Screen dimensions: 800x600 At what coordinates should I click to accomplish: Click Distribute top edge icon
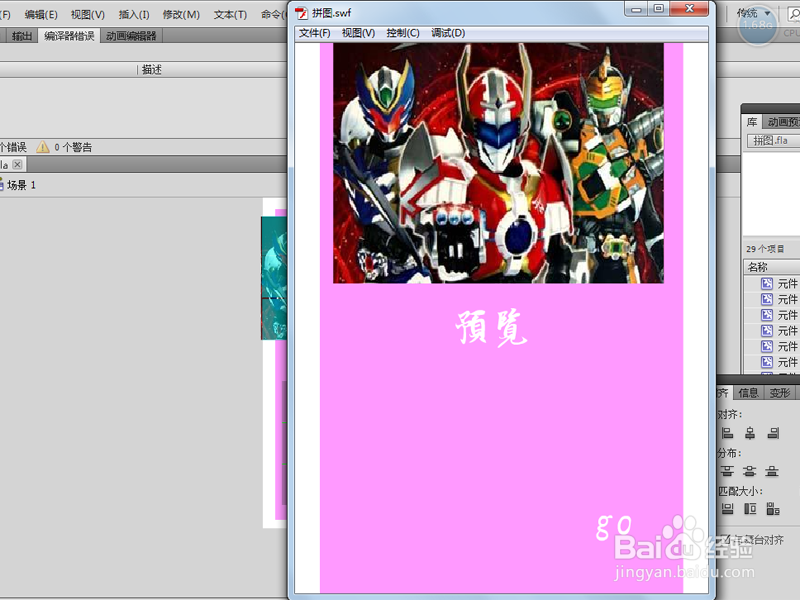(727, 470)
